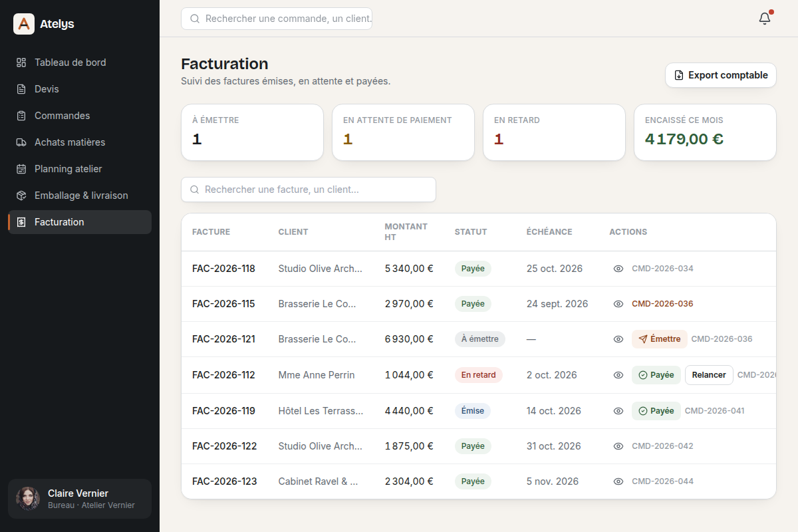
Task: Open the notifications bell
Action: [x=765, y=19]
